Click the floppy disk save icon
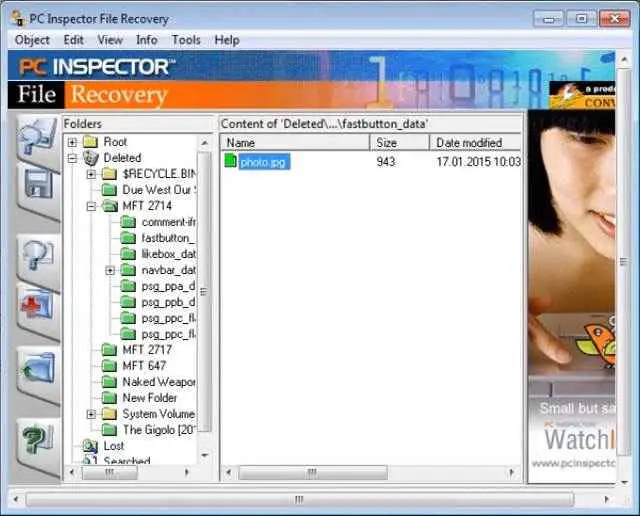Screen dimensions: 640x516 [x=38, y=186]
